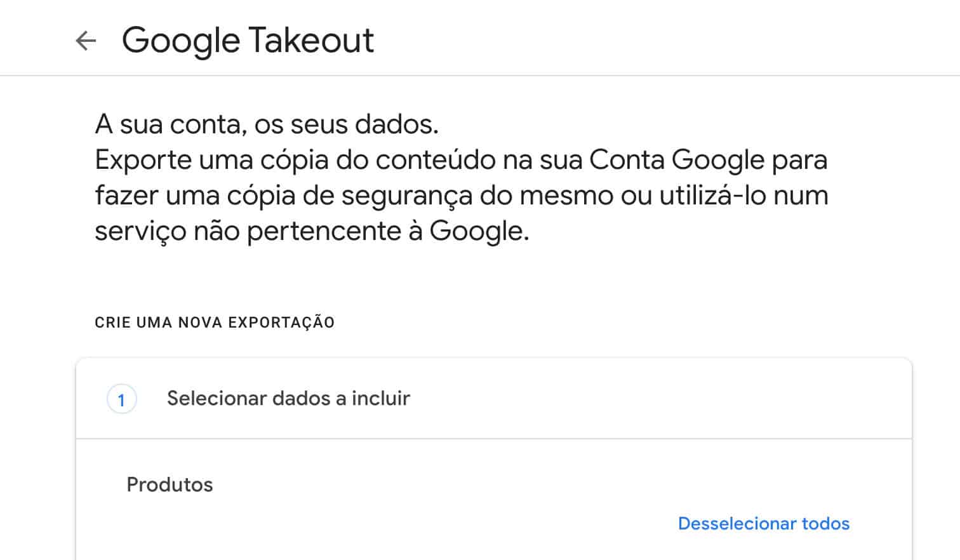Click the line serviço não pertencente à Google
Image resolution: width=960 pixels, height=560 pixels.
coord(312,231)
